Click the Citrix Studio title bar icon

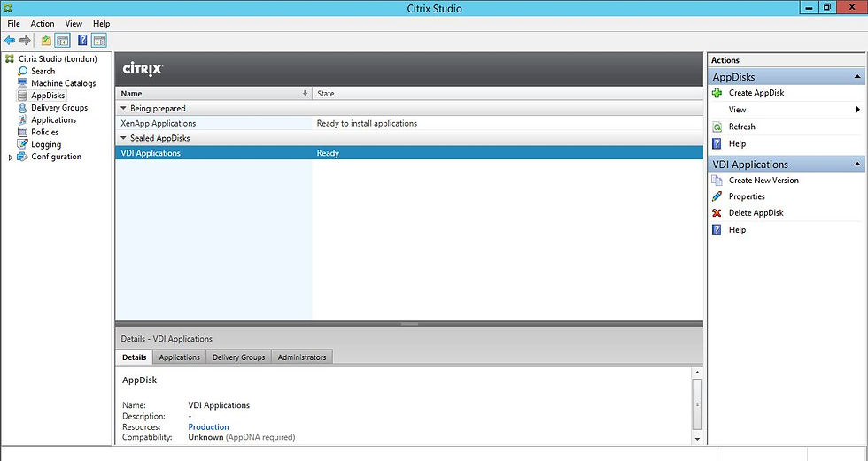coord(7,8)
